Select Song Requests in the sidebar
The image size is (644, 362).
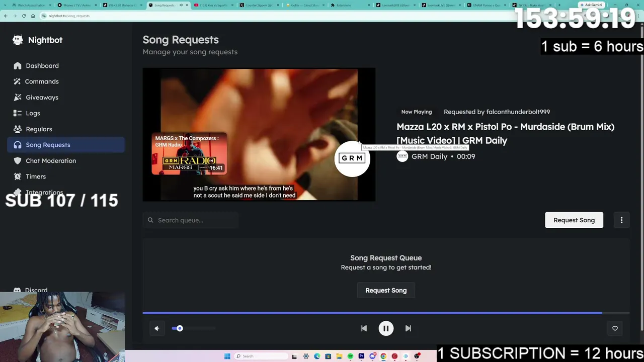point(66,145)
